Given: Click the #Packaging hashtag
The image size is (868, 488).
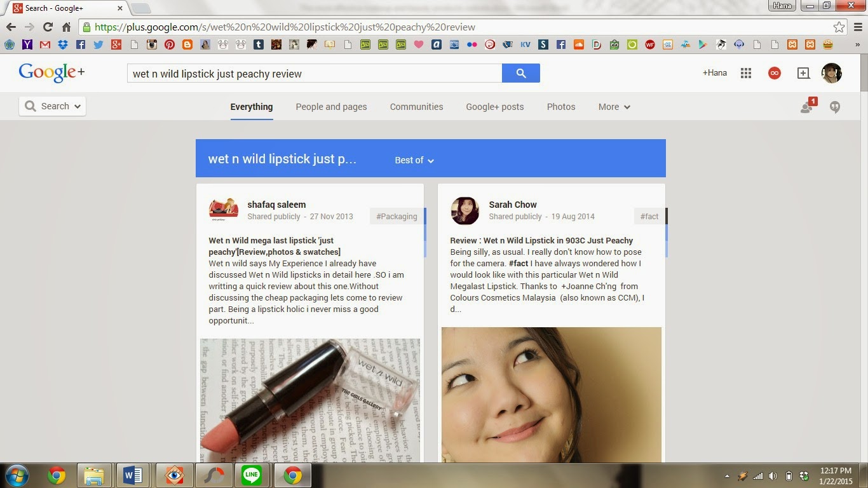Looking at the screenshot, I should click(397, 217).
